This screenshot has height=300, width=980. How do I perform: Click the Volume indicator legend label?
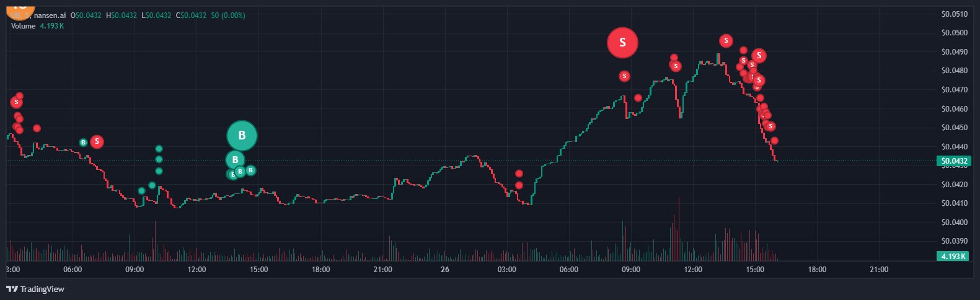pos(24,26)
